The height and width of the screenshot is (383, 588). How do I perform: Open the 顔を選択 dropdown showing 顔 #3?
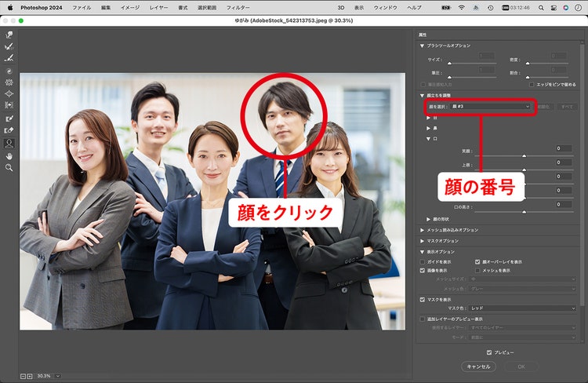click(x=491, y=107)
